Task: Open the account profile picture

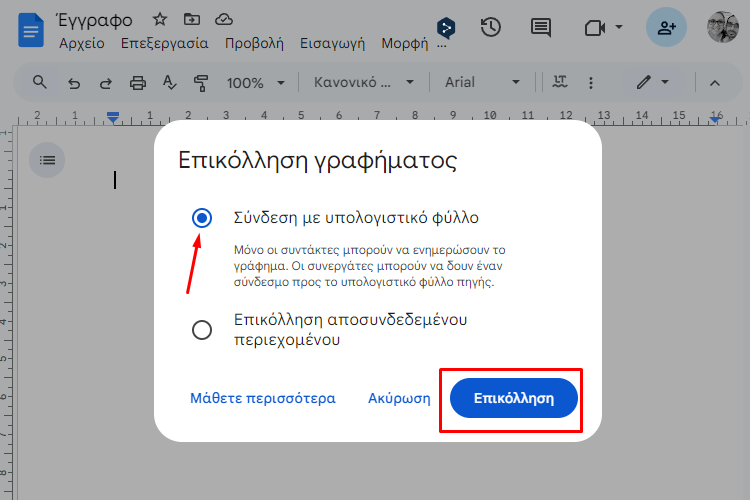Action: pos(723,27)
